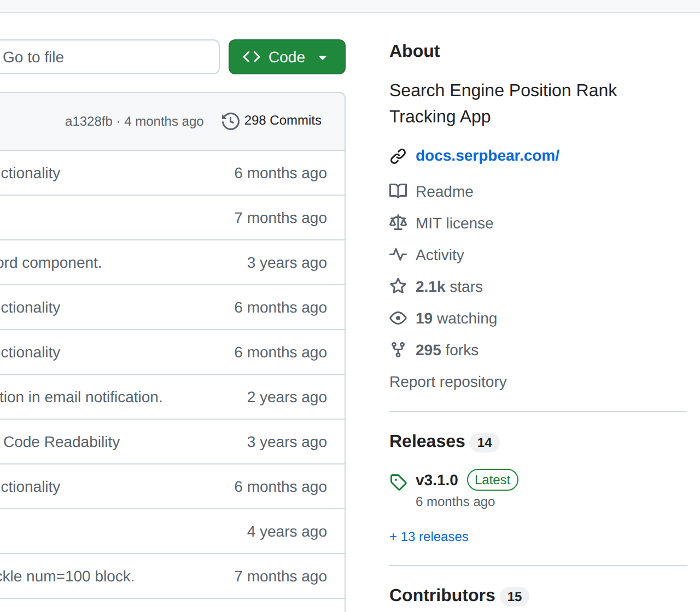This screenshot has height=612, width=700.
Task: Expand the Code dropdown arrow
Action: click(323, 57)
